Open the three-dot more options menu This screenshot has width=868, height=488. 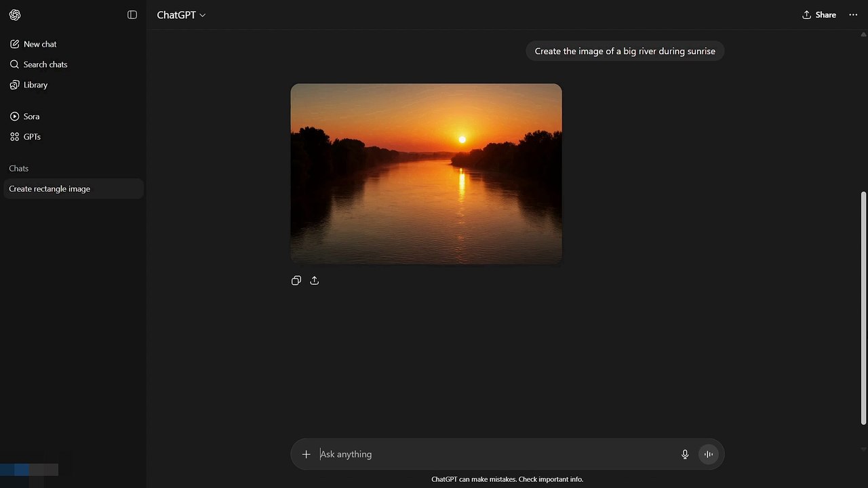click(x=853, y=15)
